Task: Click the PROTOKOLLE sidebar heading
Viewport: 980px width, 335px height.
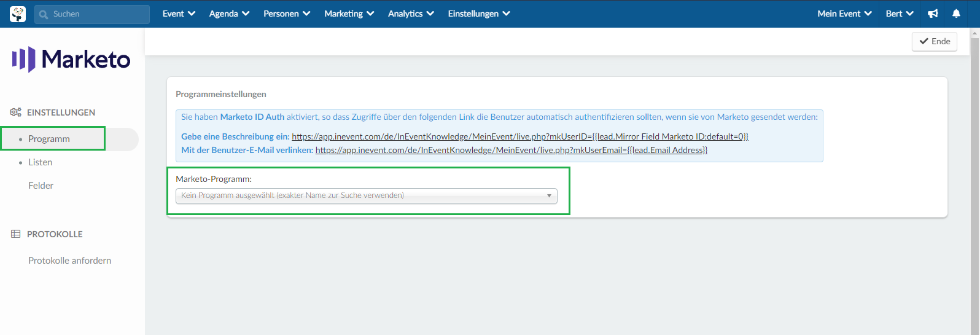Action: pyautogui.click(x=55, y=234)
